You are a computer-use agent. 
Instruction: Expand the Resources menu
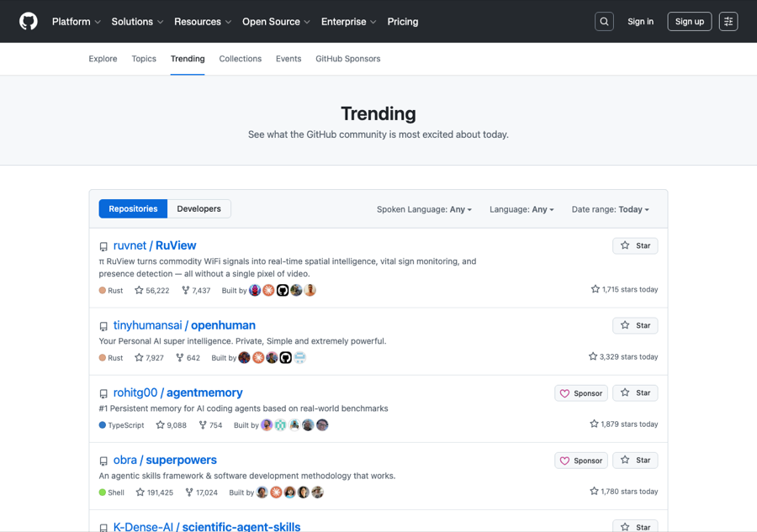click(203, 22)
